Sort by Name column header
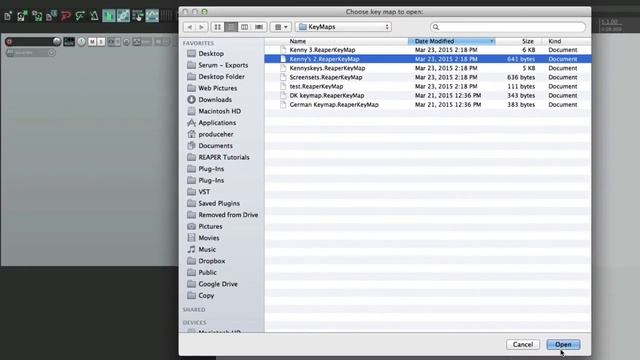This screenshot has width=640, height=360. click(x=298, y=41)
